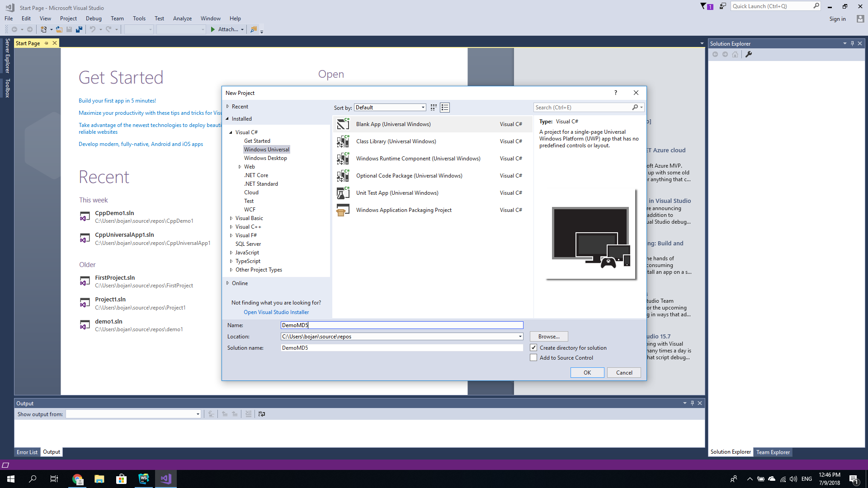Image resolution: width=868 pixels, height=488 pixels.
Task: Select Class Library (Universal Windows) template
Action: (x=433, y=141)
